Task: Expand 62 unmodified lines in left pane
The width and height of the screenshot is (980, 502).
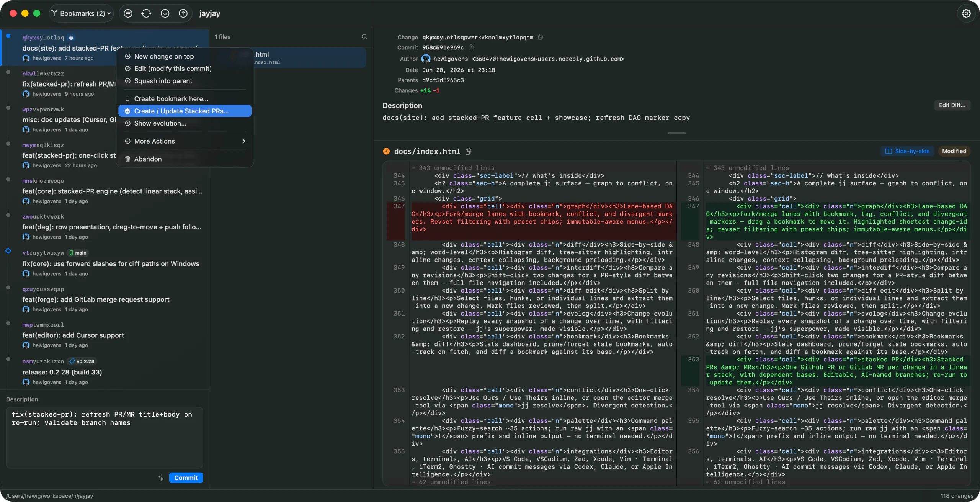Action: (451, 482)
